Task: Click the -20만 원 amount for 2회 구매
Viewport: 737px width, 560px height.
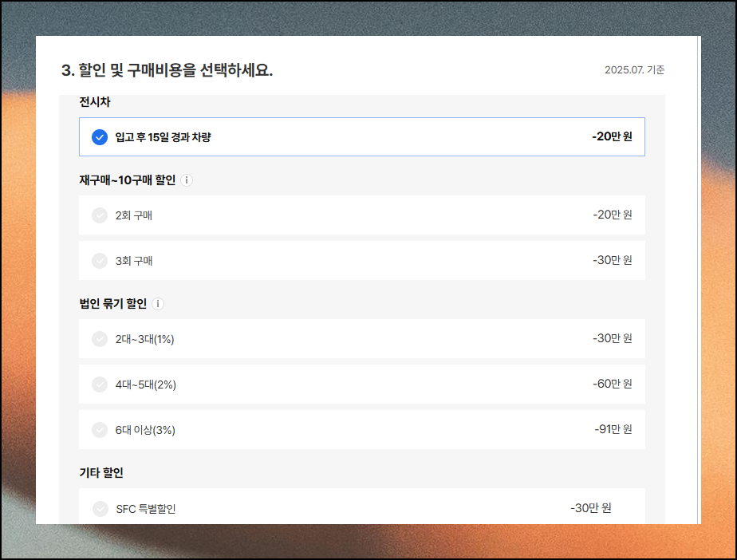Action: click(613, 215)
